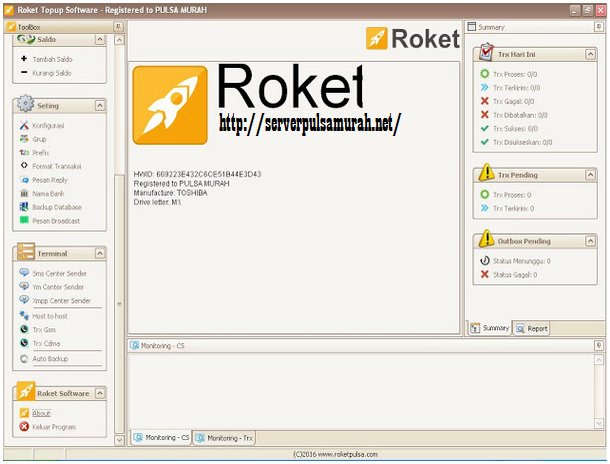The image size is (610, 464).
Task: Click the Trx Proses: 0/0 entry
Action: [515, 74]
